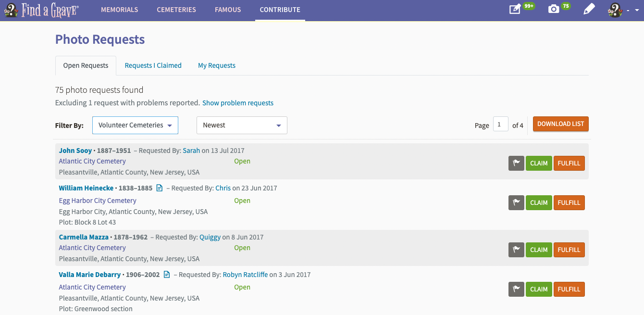The width and height of the screenshot is (644, 315).
Task: Open the Famous menu
Action: coord(228,10)
